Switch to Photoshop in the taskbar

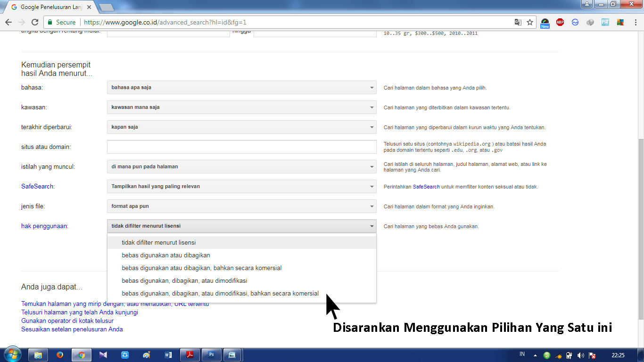point(212,355)
